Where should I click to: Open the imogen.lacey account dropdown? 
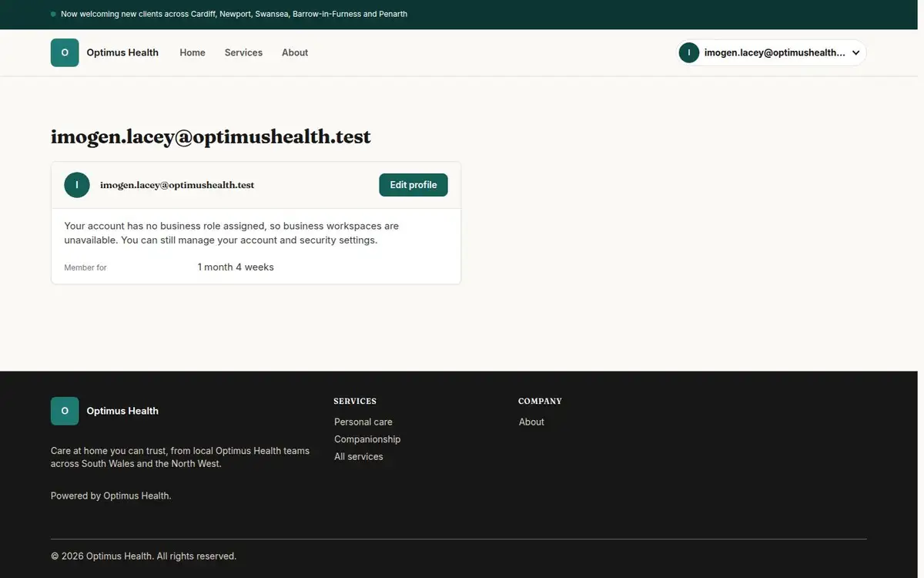click(x=772, y=52)
